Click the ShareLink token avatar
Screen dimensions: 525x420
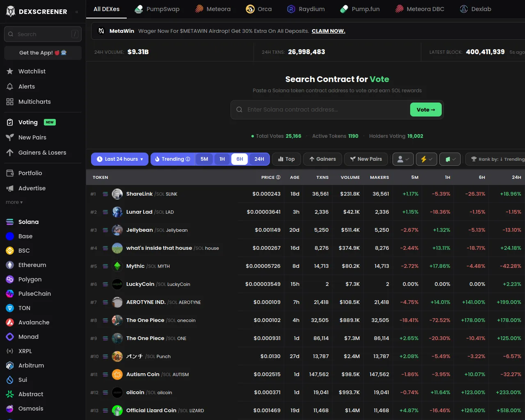click(x=117, y=194)
